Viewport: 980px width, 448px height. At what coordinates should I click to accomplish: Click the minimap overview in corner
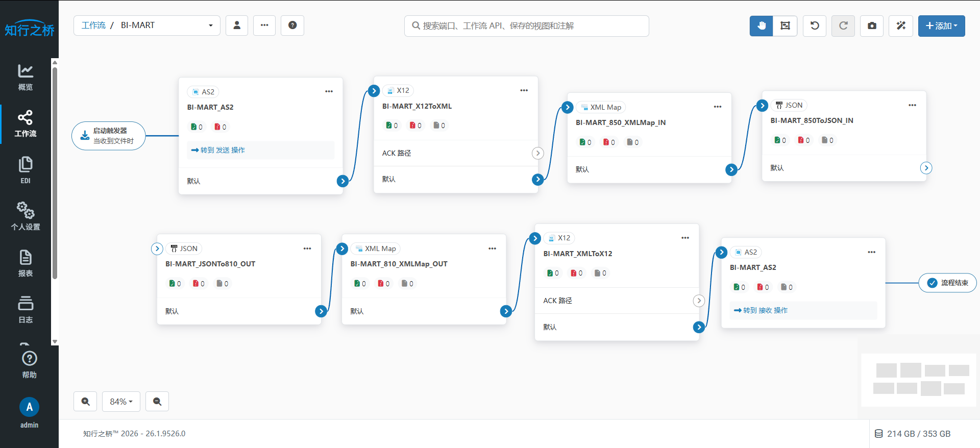(918, 380)
